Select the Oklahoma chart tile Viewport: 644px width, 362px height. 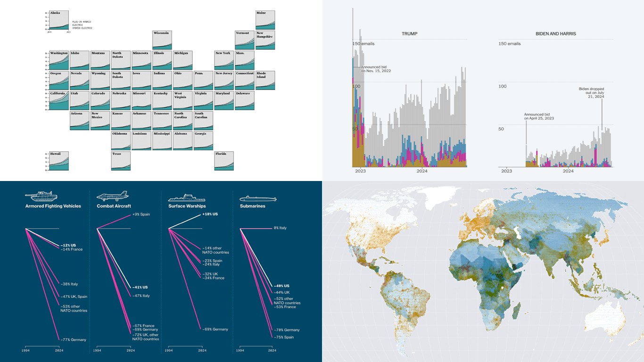(121, 140)
